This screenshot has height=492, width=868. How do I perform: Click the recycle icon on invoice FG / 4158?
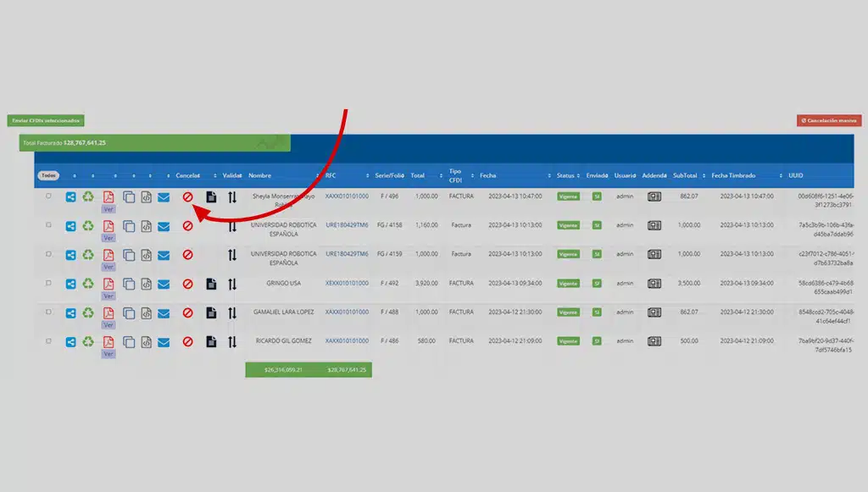pyautogui.click(x=88, y=226)
